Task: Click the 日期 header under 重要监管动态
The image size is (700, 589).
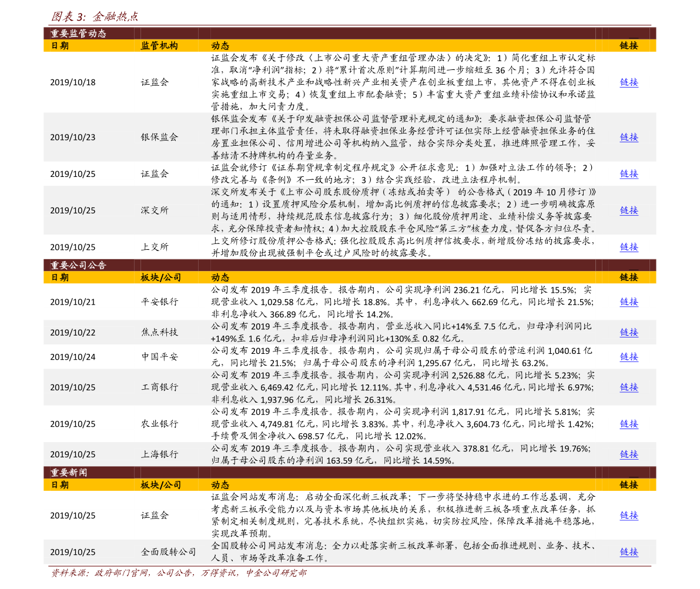Action: coord(60,45)
